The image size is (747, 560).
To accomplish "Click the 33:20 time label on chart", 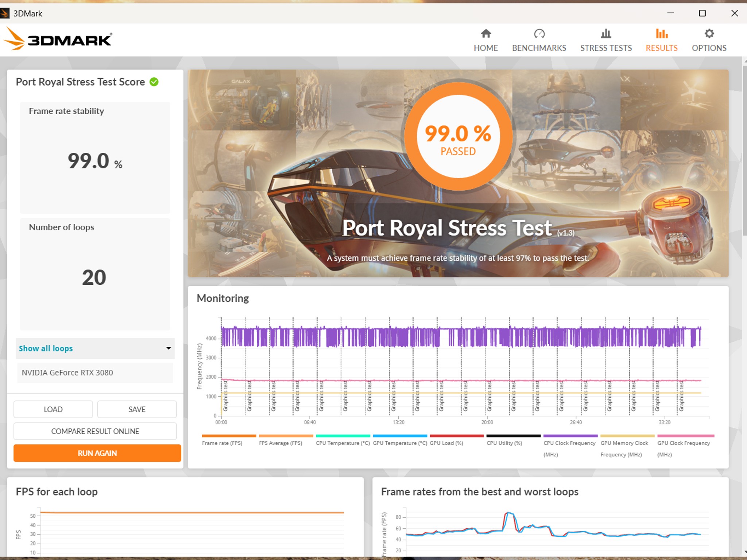I will coord(665,423).
